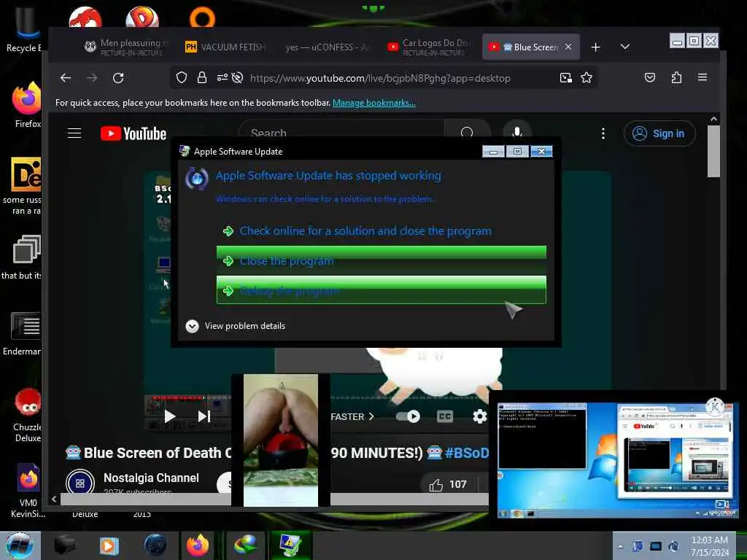Choose Check online for a solution
The height and width of the screenshot is (560, 747).
381,231
